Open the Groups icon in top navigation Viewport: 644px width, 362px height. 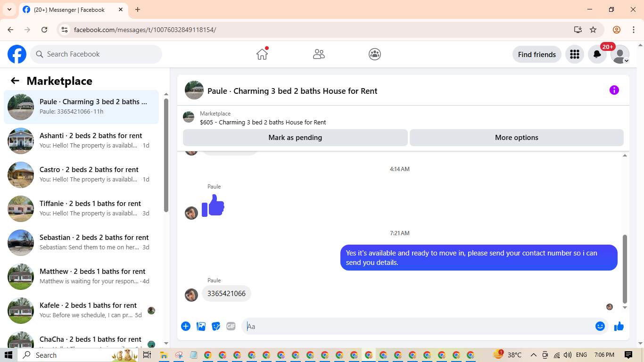(x=375, y=54)
